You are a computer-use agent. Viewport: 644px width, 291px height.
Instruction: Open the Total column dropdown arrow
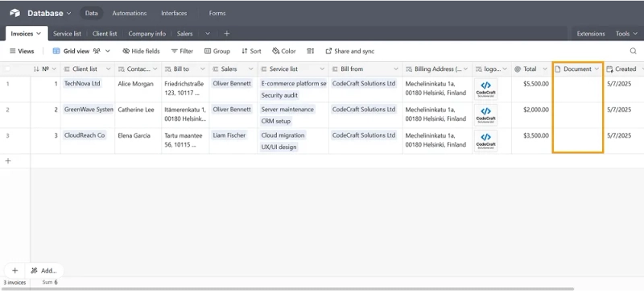click(x=545, y=69)
